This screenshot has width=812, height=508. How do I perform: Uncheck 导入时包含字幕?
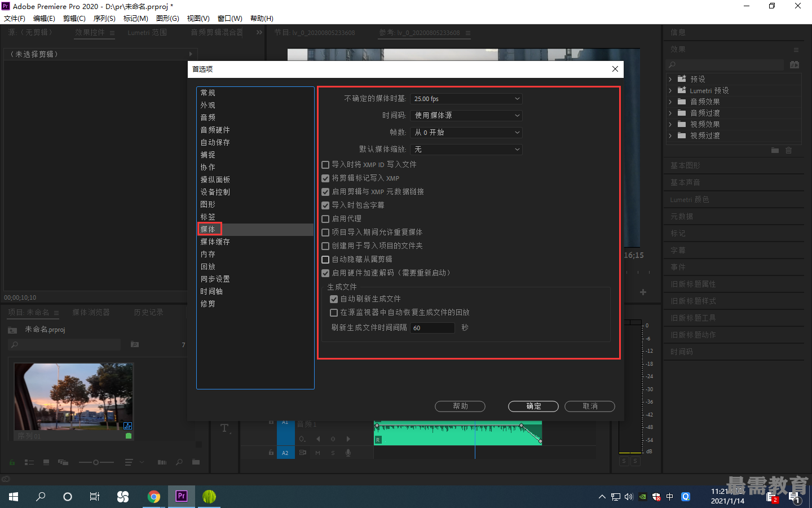[x=325, y=205]
